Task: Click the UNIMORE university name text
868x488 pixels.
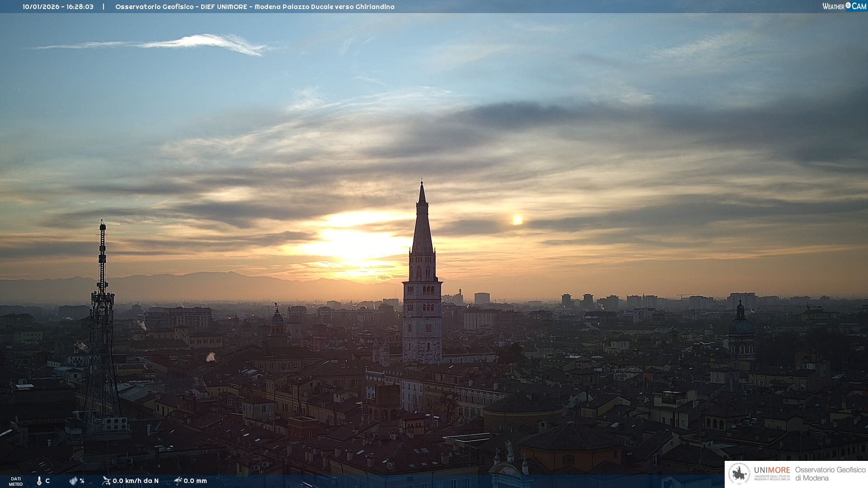Action: [x=772, y=470]
